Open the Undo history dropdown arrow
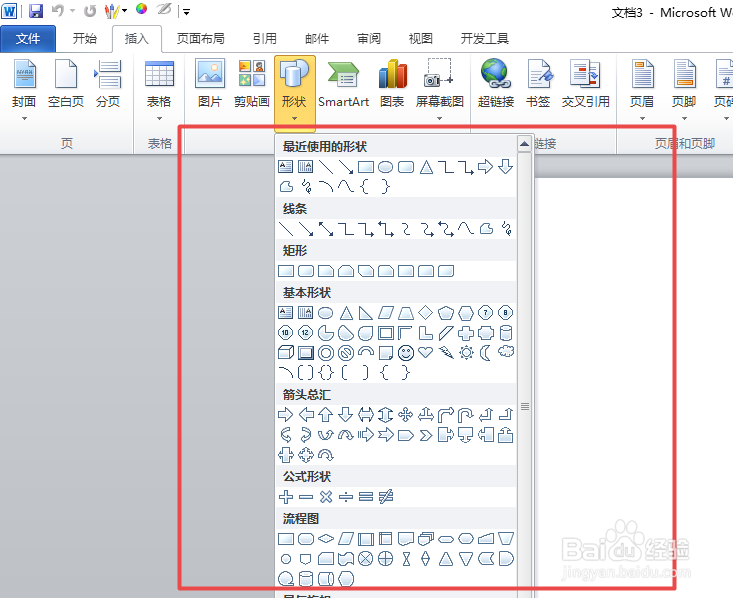This screenshot has width=733, height=598. (x=72, y=11)
